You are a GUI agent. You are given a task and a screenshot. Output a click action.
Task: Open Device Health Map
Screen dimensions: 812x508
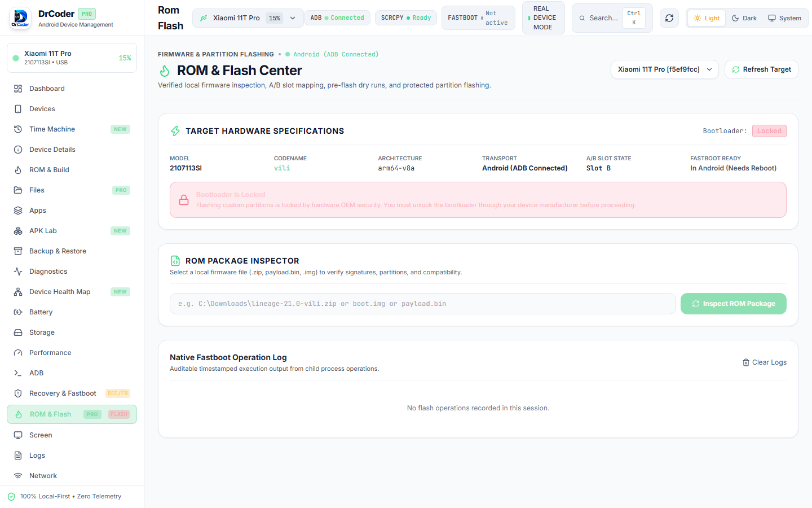(72, 292)
